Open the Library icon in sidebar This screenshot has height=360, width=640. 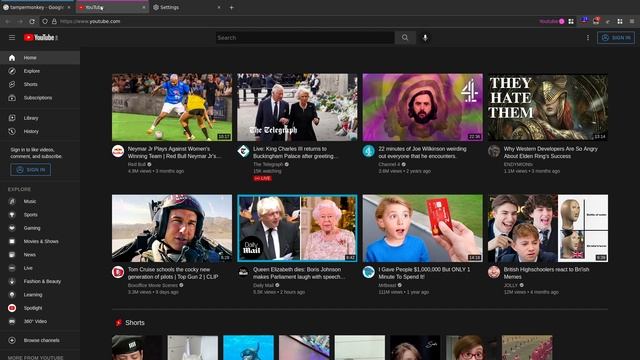tap(12, 118)
